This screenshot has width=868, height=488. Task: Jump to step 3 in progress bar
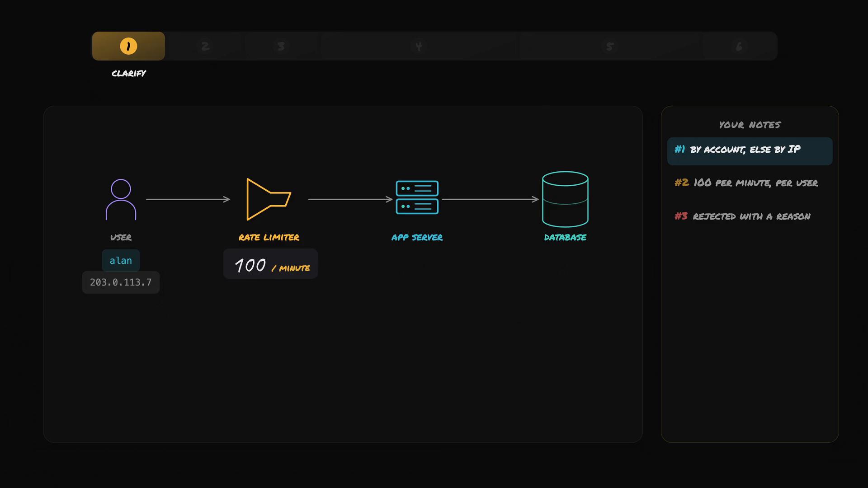[281, 46]
